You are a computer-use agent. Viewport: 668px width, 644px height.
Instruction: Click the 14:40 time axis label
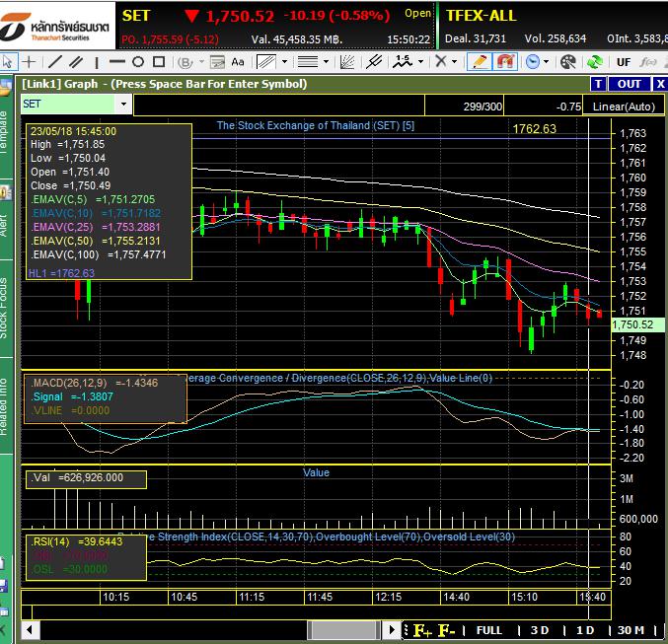tap(457, 597)
